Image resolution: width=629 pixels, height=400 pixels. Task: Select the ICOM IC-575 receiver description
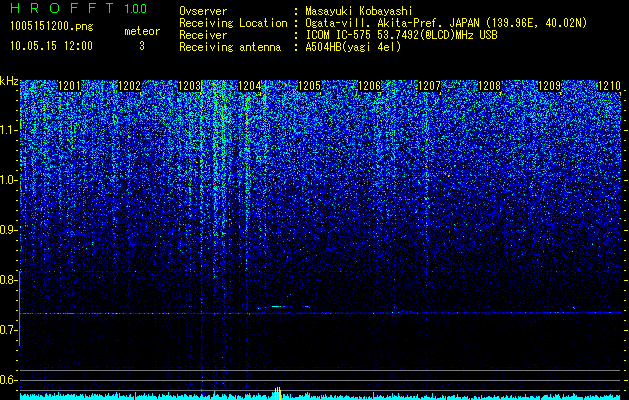[x=401, y=35]
